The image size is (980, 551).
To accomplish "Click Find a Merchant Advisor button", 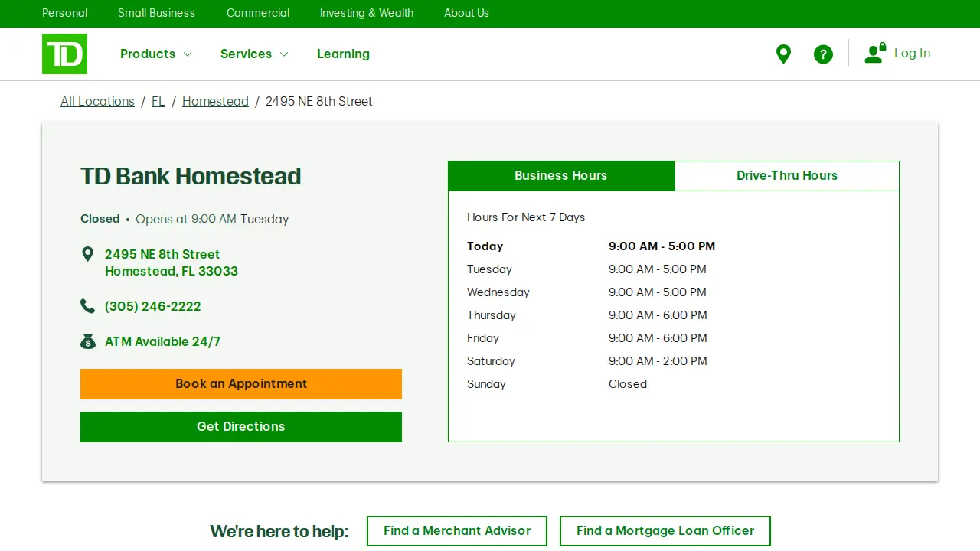I will click(x=457, y=531).
